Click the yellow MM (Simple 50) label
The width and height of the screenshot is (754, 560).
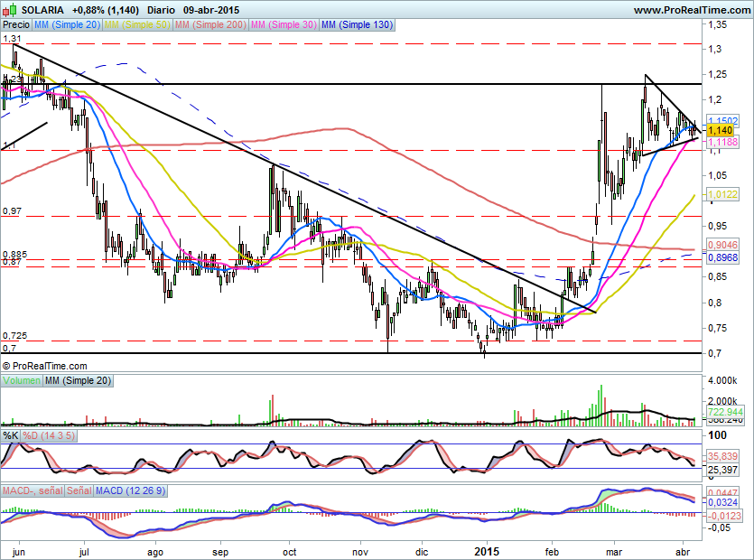point(137,25)
